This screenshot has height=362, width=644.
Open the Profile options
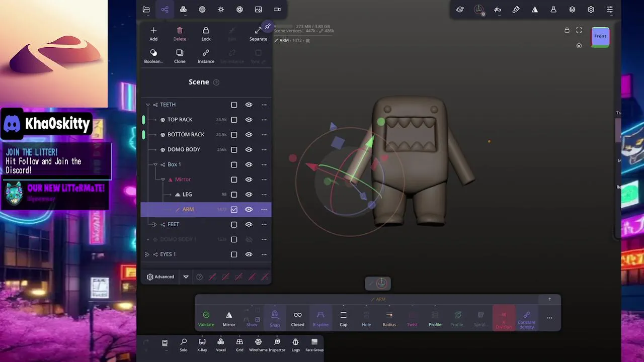coord(435,318)
